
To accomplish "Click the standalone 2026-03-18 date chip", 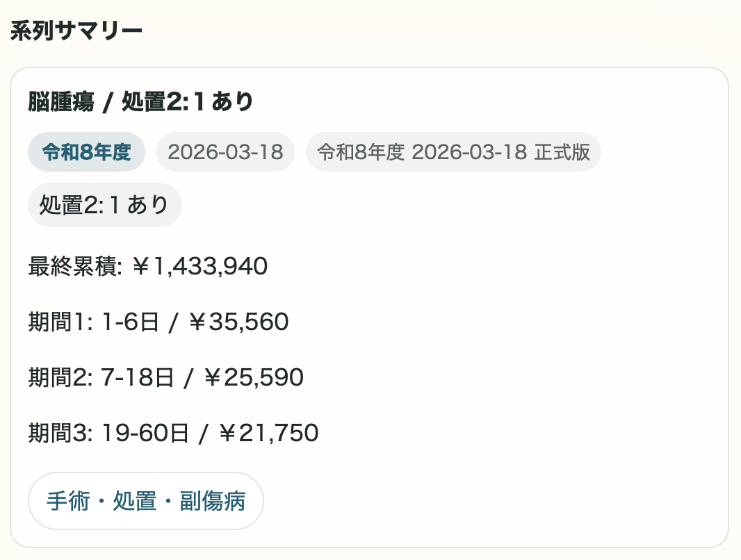I will pos(225,152).
